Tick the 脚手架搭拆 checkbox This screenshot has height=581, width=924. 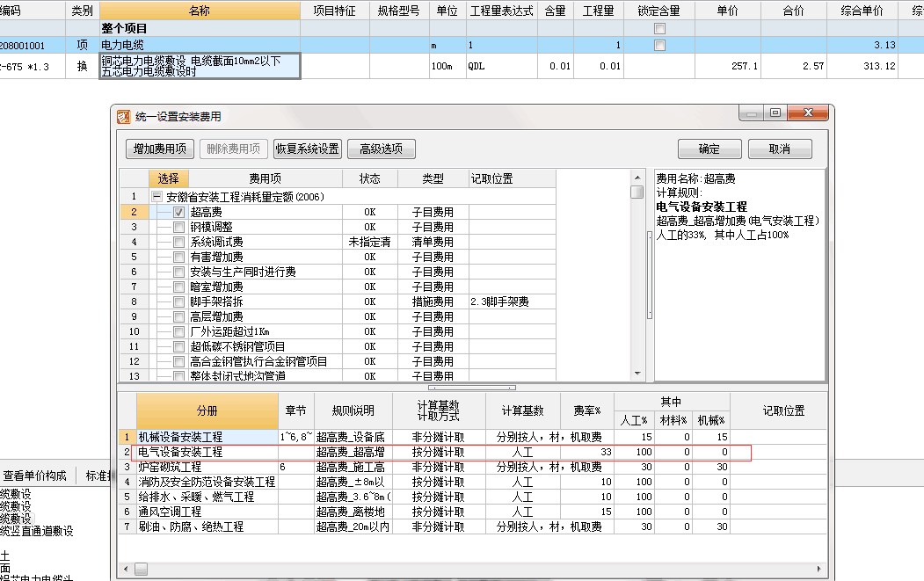(x=179, y=301)
